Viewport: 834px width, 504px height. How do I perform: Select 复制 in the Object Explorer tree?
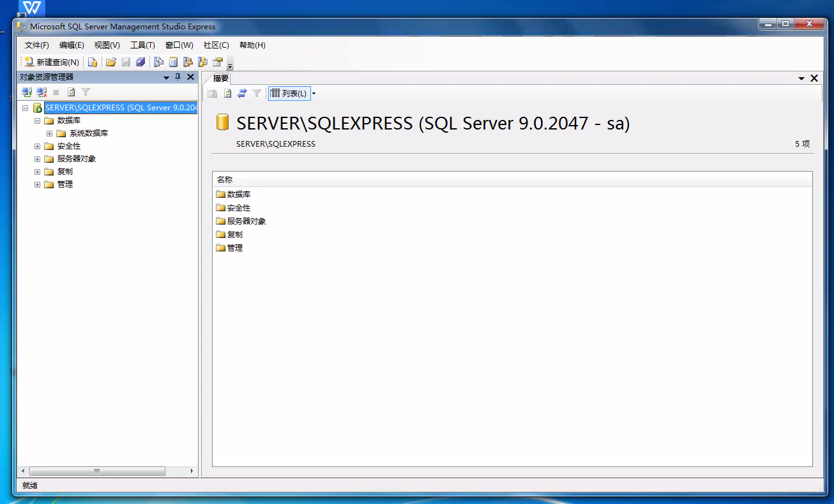[x=65, y=172]
